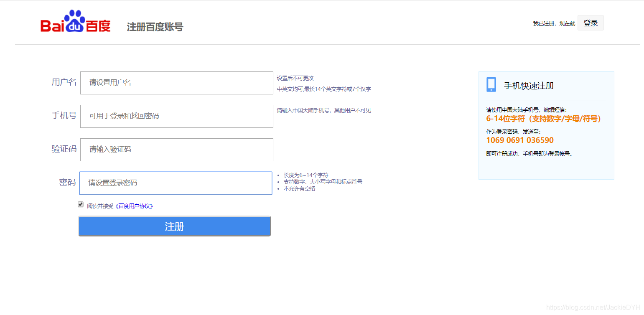The image size is (644, 315).
Task: Click the 密码 label
Action: (x=67, y=182)
